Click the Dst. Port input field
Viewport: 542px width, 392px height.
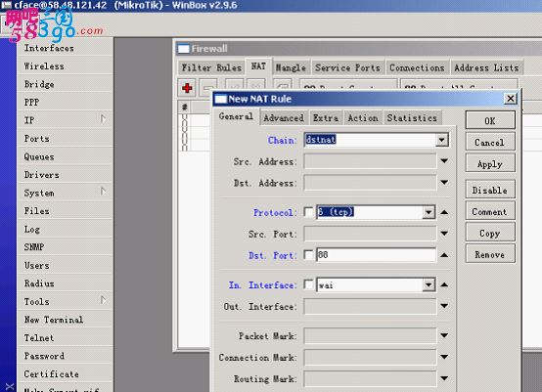pyautogui.click(x=376, y=255)
